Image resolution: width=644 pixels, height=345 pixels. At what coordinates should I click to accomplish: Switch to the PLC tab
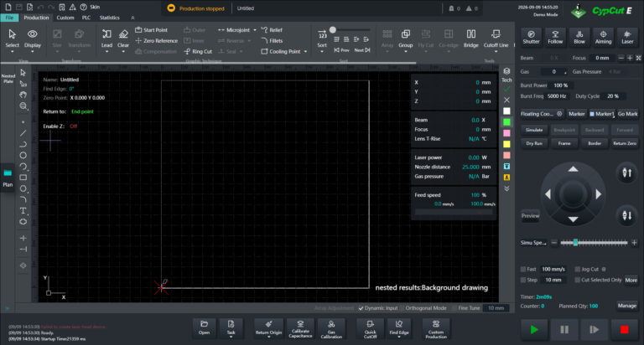86,18
